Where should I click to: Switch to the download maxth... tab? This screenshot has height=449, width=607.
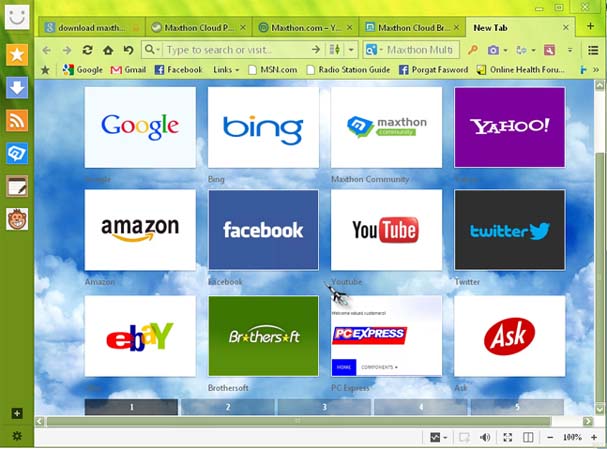(x=91, y=27)
